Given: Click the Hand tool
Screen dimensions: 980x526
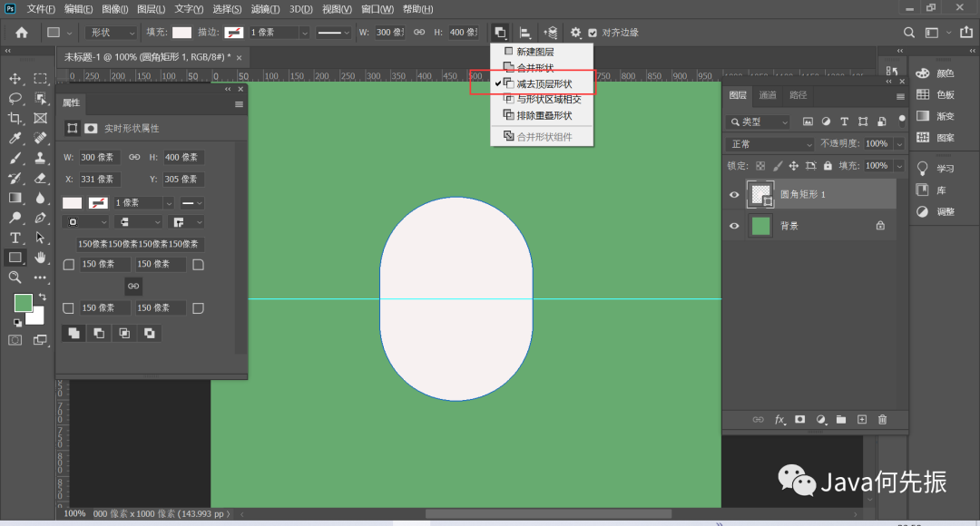Looking at the screenshot, I should tap(40, 258).
